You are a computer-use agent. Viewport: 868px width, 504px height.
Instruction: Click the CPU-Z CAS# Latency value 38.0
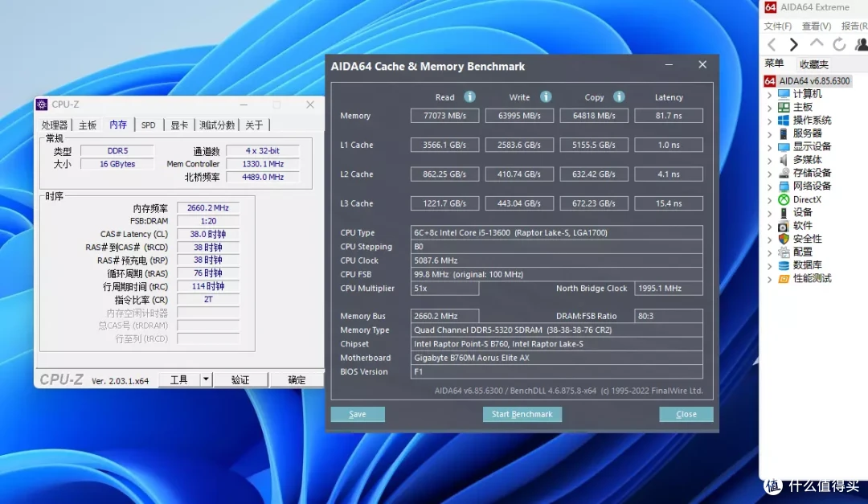click(208, 234)
